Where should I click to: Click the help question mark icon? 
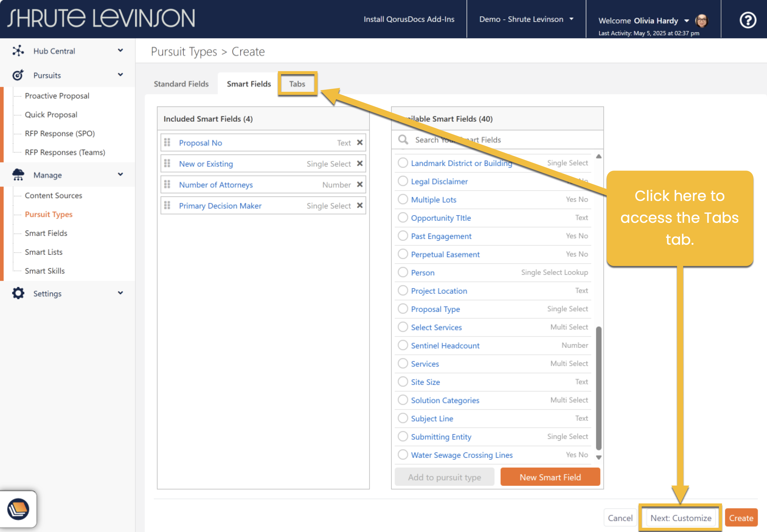748,20
